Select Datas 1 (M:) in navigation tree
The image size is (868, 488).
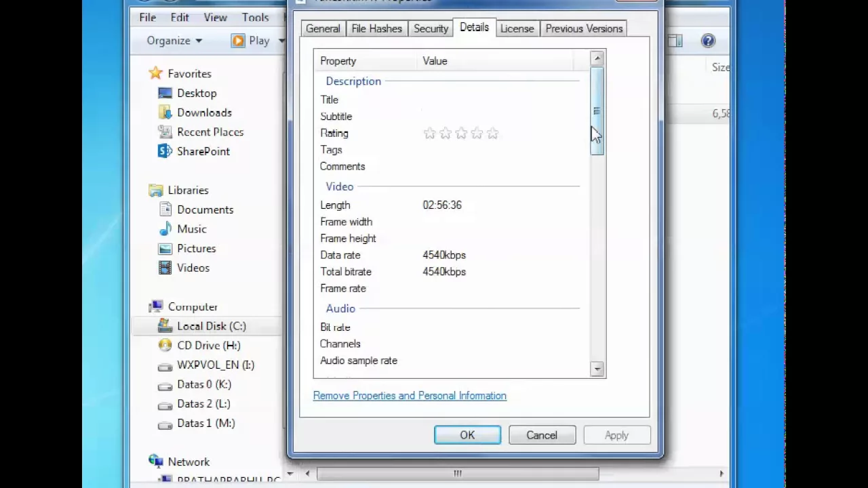(205, 424)
